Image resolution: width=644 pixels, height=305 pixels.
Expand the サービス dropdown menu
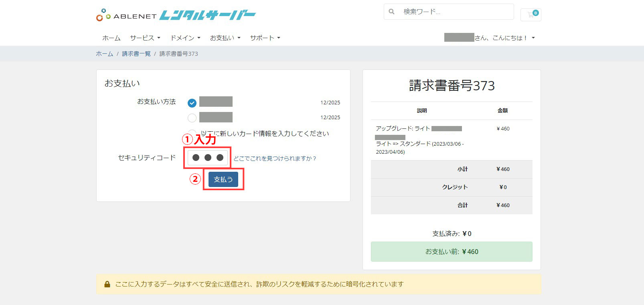tap(145, 38)
